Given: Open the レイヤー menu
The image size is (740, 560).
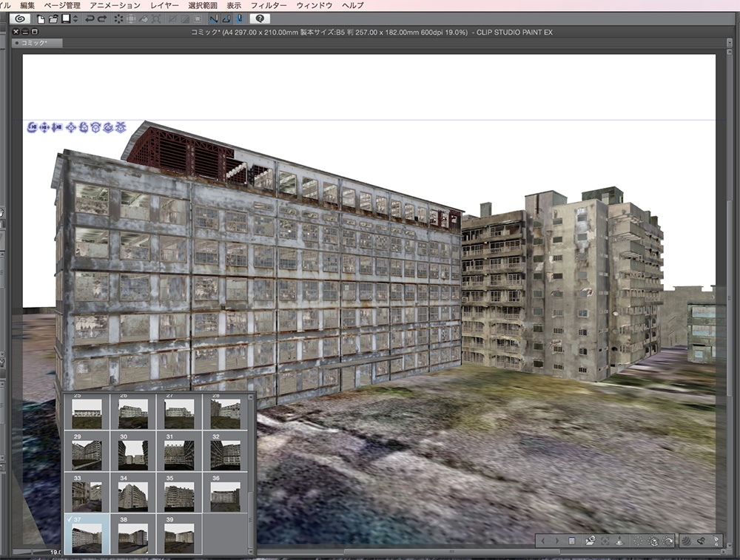Looking at the screenshot, I should tap(164, 5).
